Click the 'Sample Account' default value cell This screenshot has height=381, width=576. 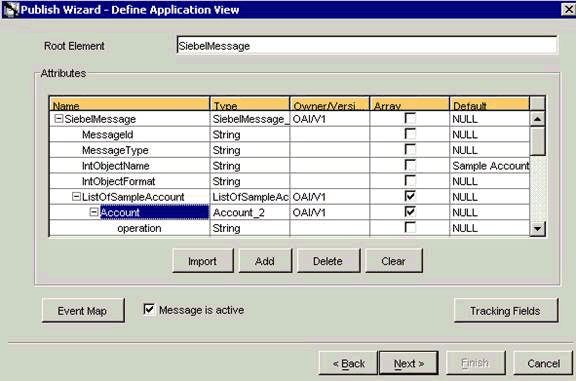[490, 166]
